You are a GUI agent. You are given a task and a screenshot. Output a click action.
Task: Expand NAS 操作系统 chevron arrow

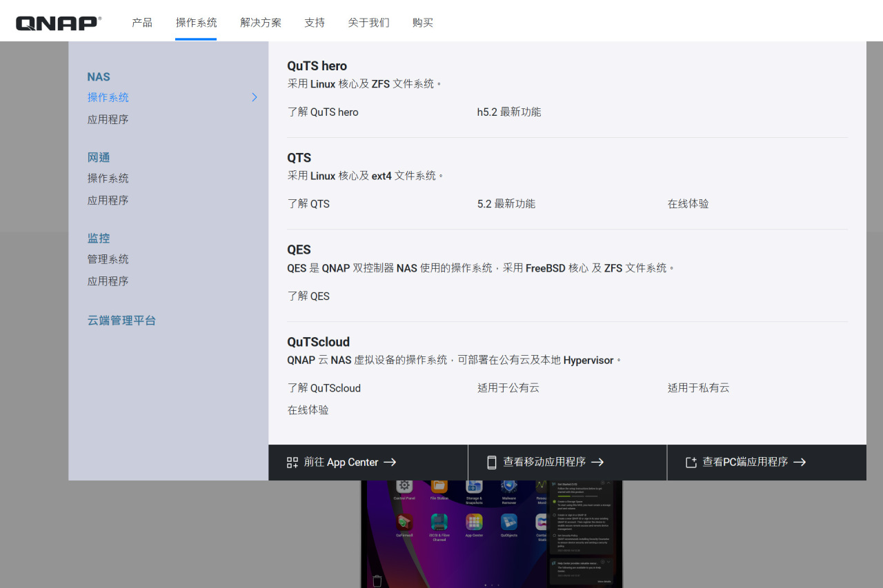254,97
